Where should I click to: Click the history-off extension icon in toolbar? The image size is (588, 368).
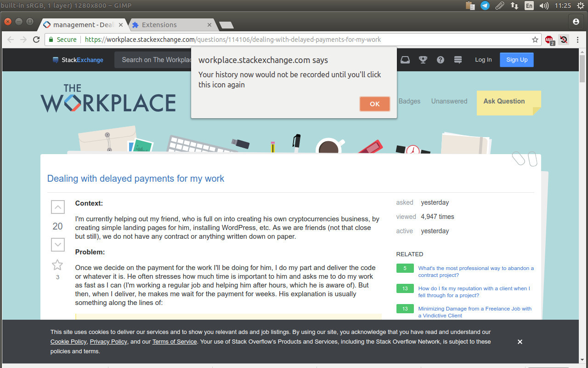563,40
